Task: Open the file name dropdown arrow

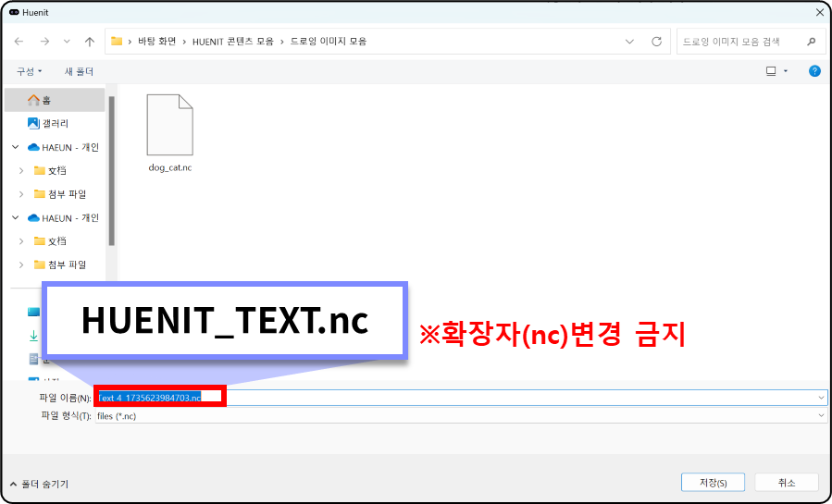Action: (x=821, y=398)
